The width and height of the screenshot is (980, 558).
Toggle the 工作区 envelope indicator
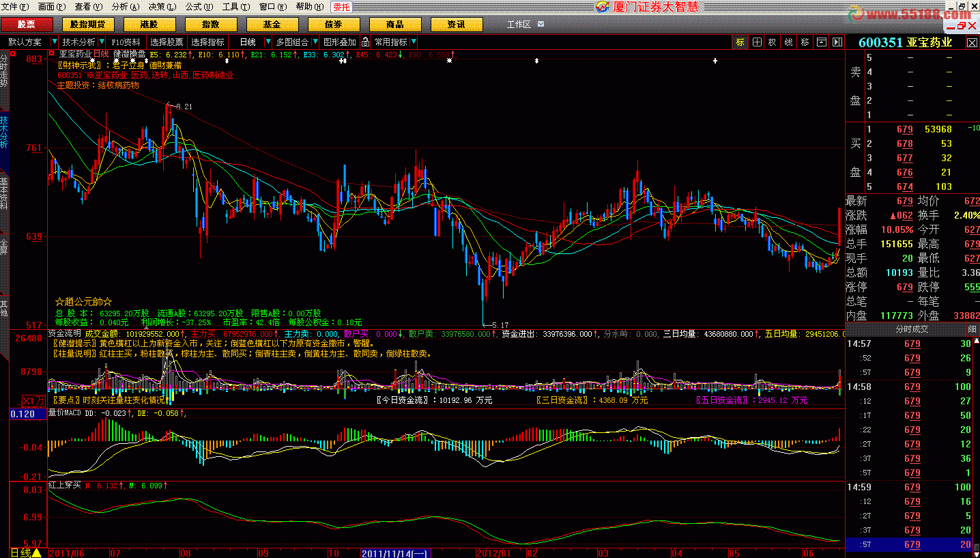541,24
